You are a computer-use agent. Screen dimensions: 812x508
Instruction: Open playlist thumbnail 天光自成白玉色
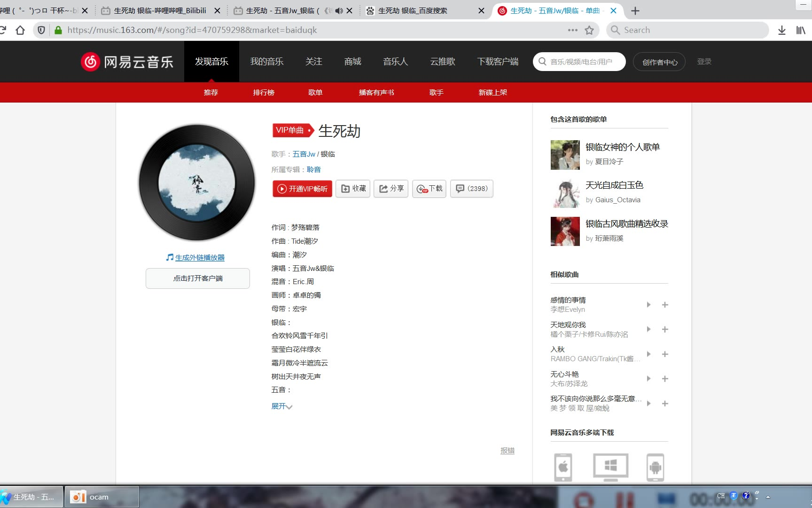tap(565, 193)
